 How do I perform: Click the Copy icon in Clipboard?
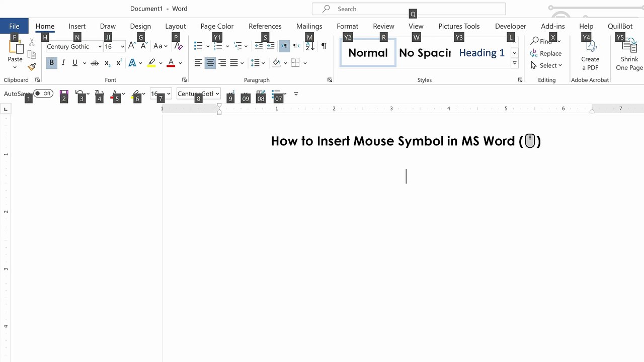pos(32,55)
